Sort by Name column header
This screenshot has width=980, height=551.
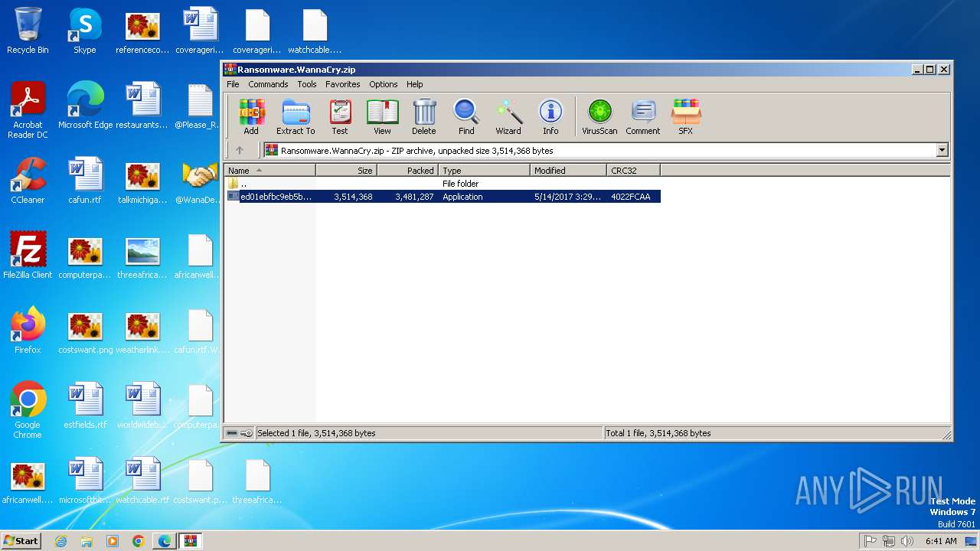click(269, 171)
